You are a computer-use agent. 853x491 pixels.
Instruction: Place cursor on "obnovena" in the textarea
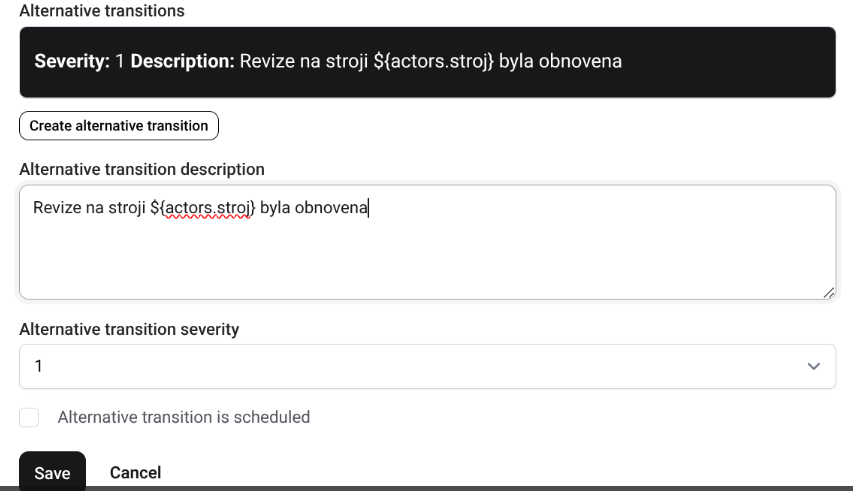pyautogui.click(x=336, y=208)
